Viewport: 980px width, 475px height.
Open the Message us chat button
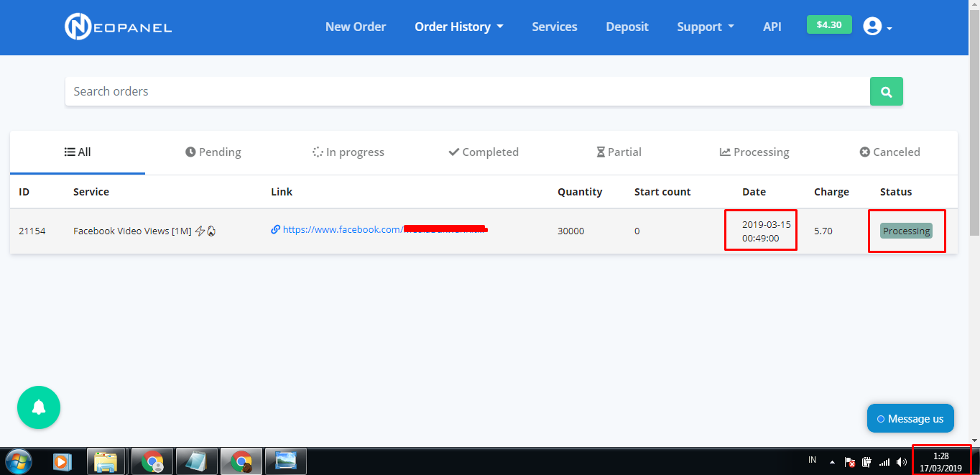click(x=910, y=418)
